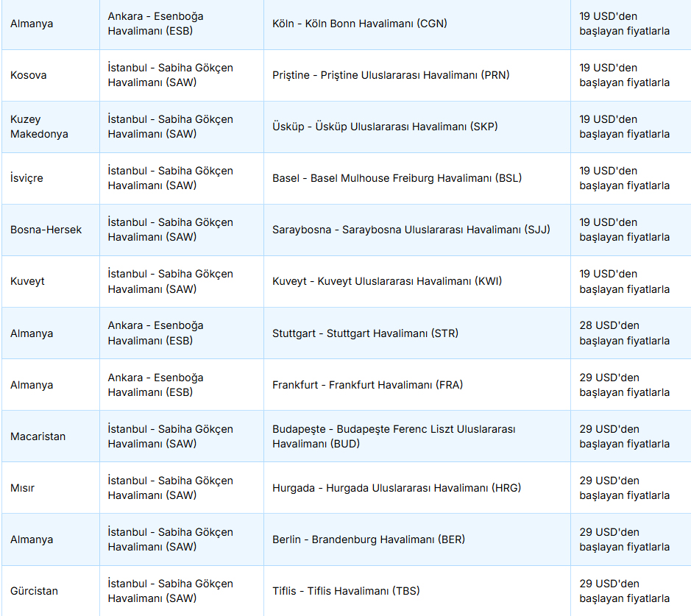Click the Köln Bonn Havalimanı (CGN) destination cell
691x616 pixels.
359,24
